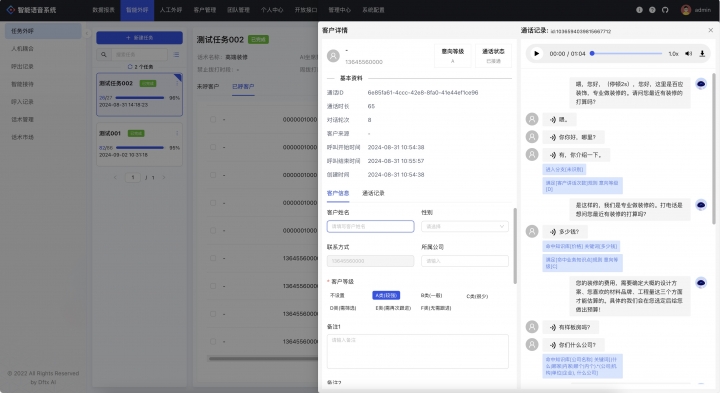Go to the next page of the task list
The width and height of the screenshot is (720, 393).
163,177
